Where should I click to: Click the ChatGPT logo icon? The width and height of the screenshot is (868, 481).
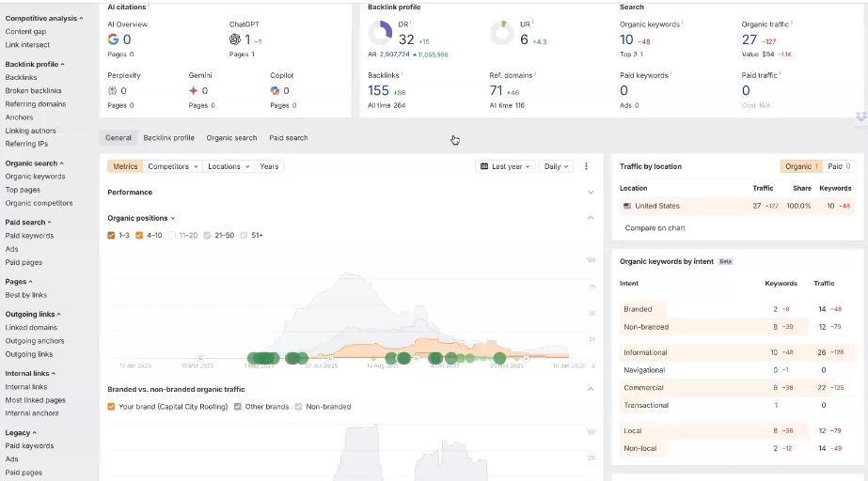(x=235, y=39)
